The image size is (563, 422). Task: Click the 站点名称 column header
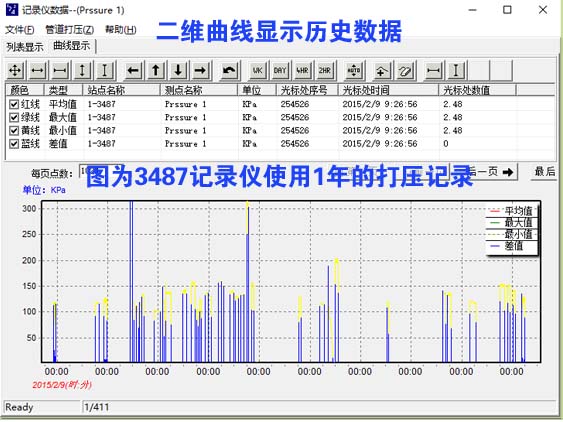pyautogui.click(x=121, y=90)
